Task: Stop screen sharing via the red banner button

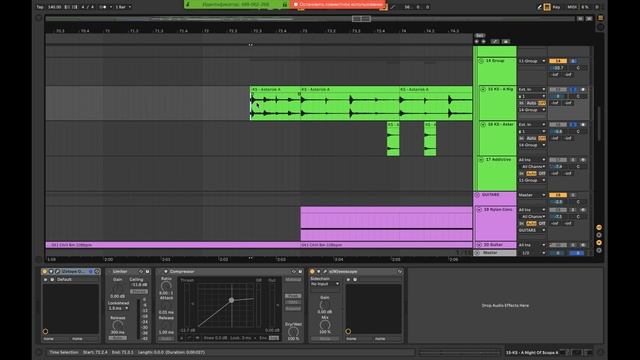Action: (x=339, y=4)
